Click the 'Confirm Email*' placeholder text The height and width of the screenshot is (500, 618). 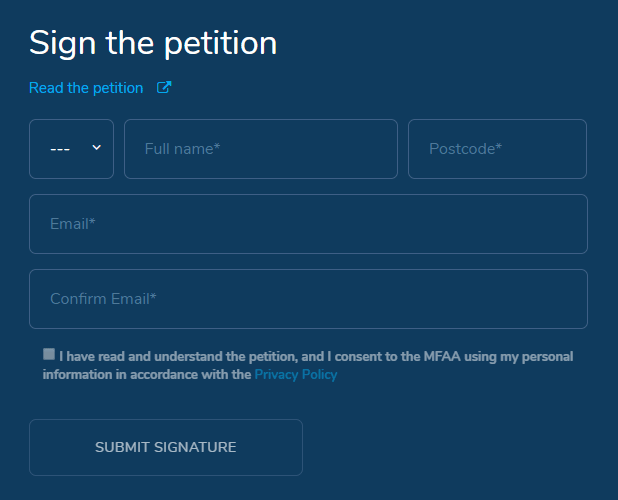104,299
